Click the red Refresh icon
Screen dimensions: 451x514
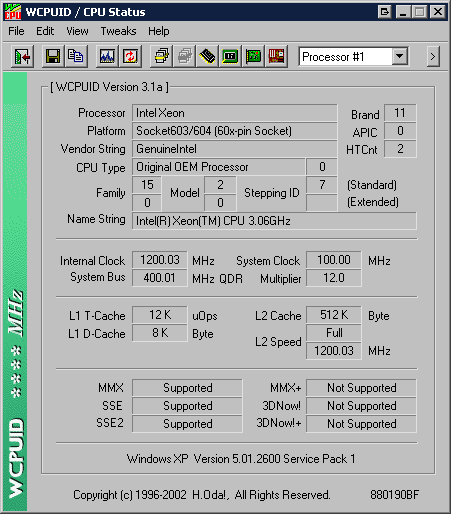tap(130, 57)
